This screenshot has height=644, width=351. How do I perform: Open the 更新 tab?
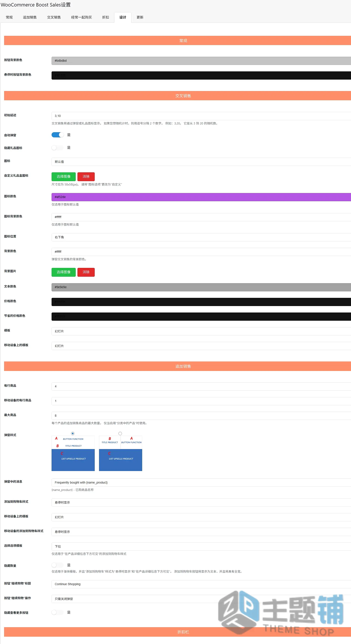(140, 17)
